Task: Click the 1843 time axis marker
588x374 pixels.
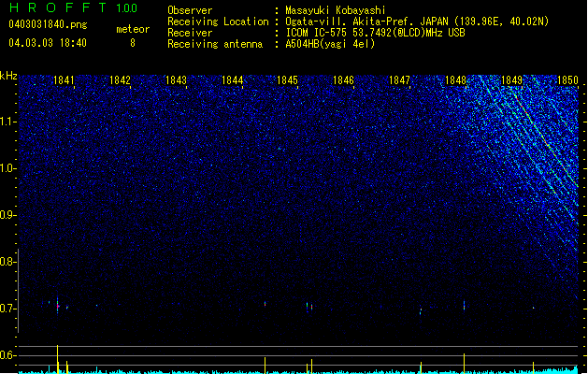Action: pyautogui.click(x=177, y=80)
